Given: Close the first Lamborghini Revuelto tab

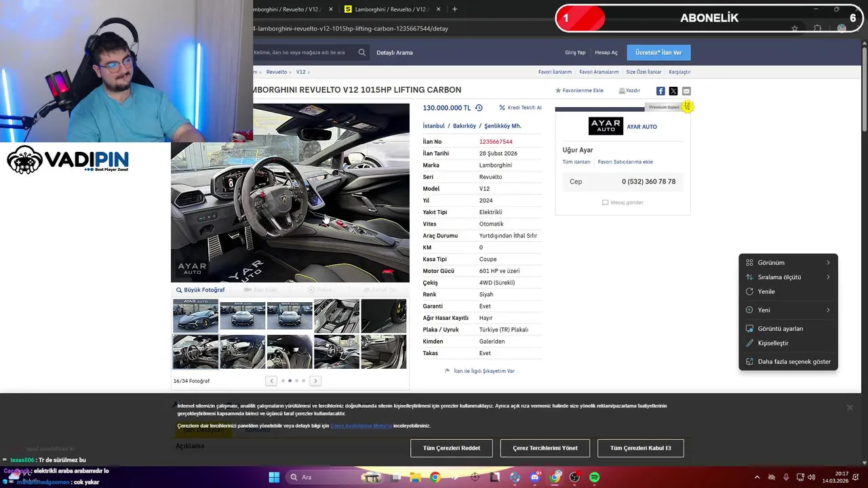Looking at the screenshot, I should coord(331,9).
